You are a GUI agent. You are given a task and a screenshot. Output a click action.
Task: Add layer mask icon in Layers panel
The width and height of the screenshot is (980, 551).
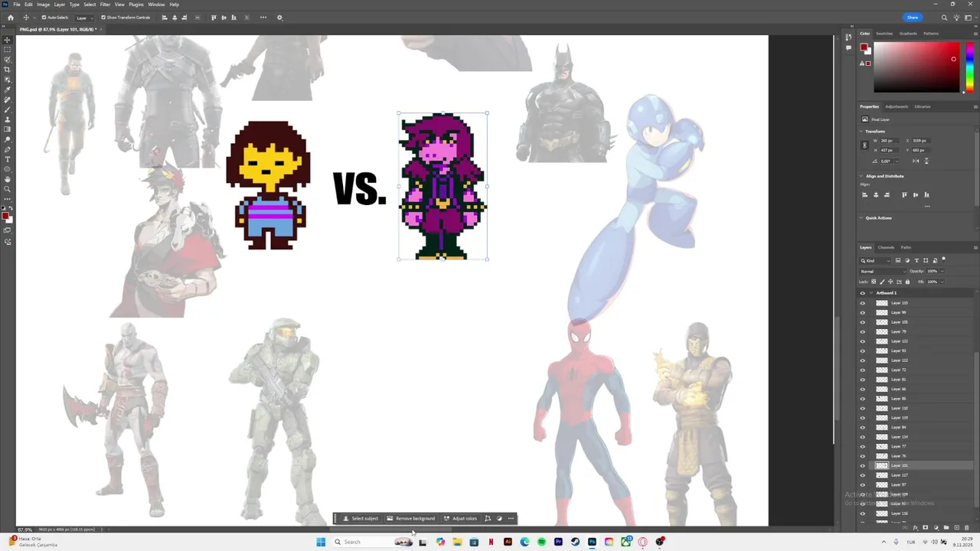click(925, 528)
